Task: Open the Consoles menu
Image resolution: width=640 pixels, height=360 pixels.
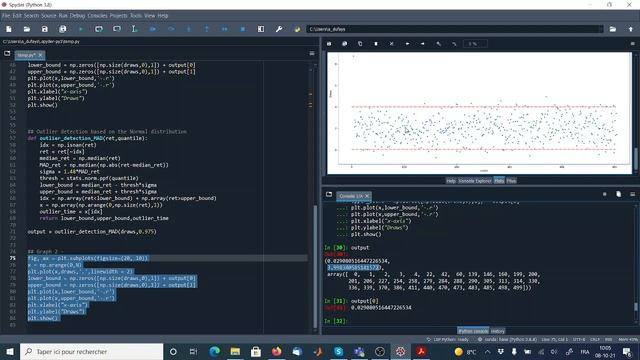Action: point(98,16)
